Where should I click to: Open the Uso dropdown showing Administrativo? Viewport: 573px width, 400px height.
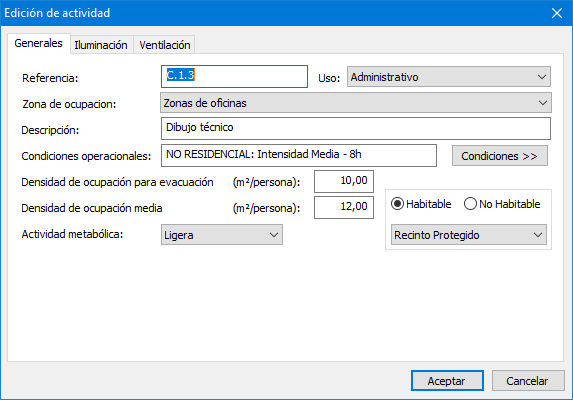pyautogui.click(x=449, y=77)
